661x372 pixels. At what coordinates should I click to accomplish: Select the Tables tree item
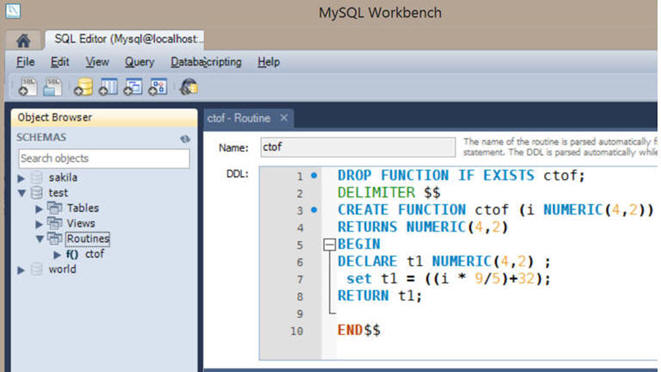pyautogui.click(x=83, y=208)
